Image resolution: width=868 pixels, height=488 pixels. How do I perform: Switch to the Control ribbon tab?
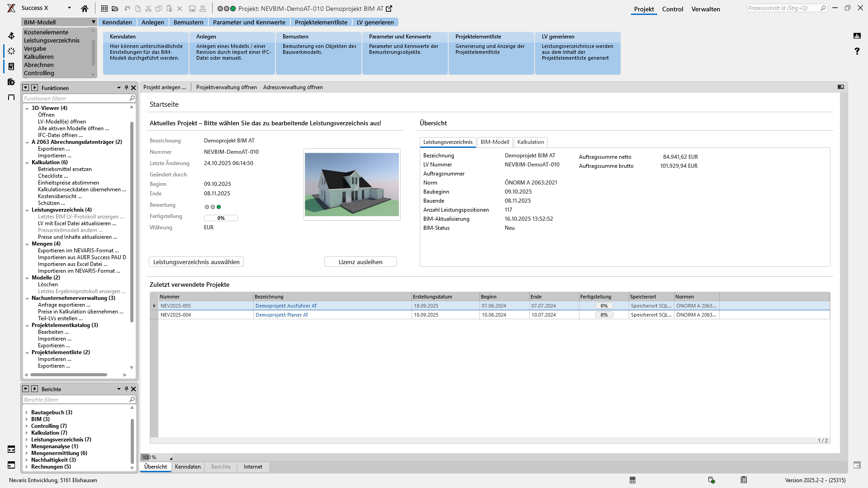coord(673,9)
